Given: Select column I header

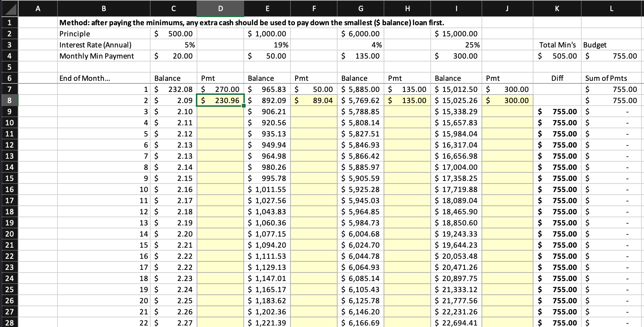Looking at the screenshot, I should click(x=456, y=9).
